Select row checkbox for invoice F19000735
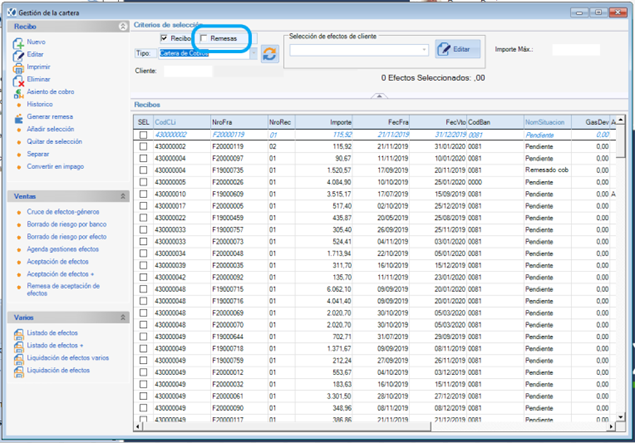Image resolution: width=635 pixels, height=443 pixels. point(143,170)
